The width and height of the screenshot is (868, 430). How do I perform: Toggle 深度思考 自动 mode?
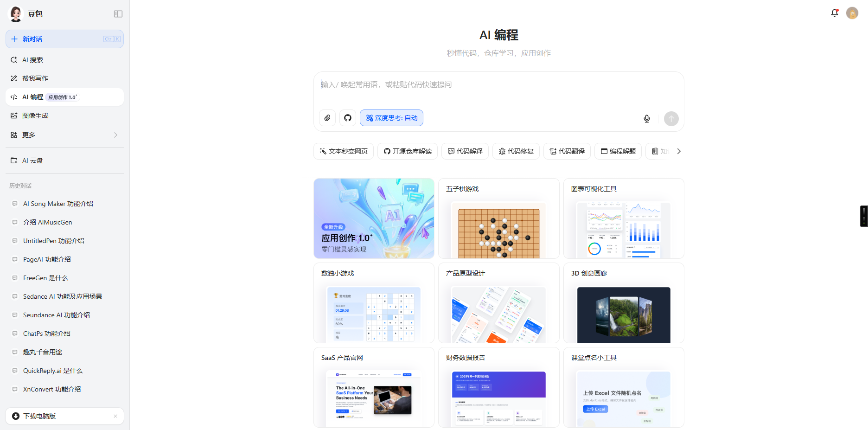pyautogui.click(x=391, y=118)
